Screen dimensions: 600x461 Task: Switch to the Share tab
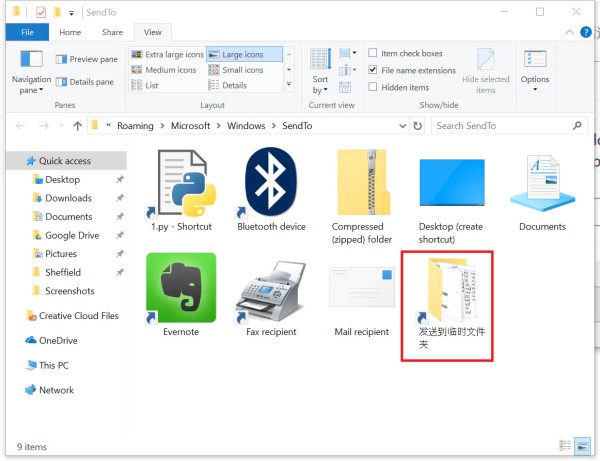112,32
